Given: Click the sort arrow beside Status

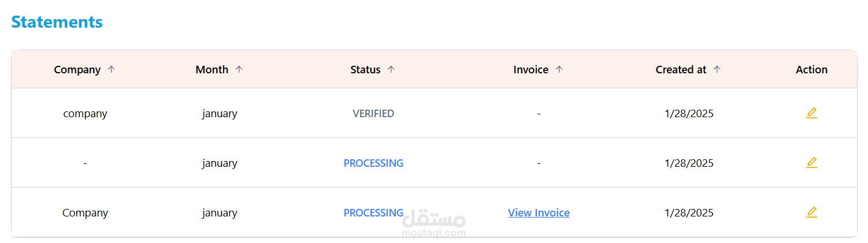Looking at the screenshot, I should (391, 69).
